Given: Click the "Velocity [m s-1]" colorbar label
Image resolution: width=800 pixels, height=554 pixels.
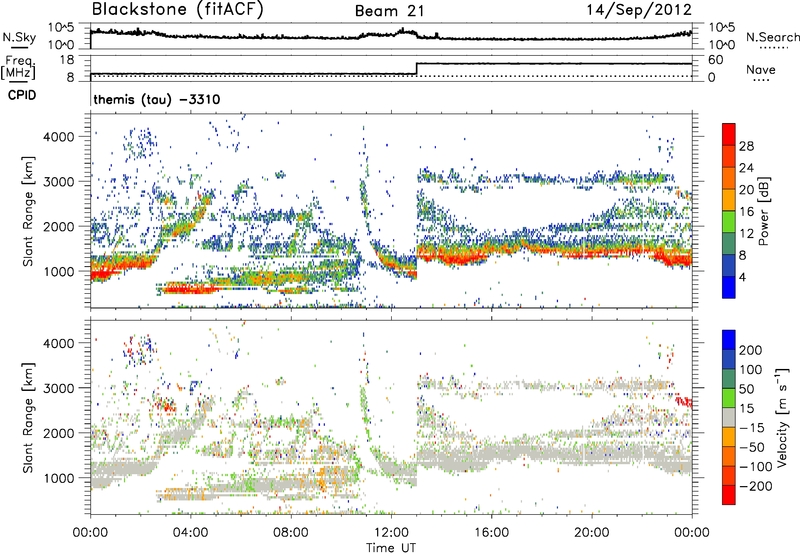Looking at the screenshot, I should (x=782, y=417).
